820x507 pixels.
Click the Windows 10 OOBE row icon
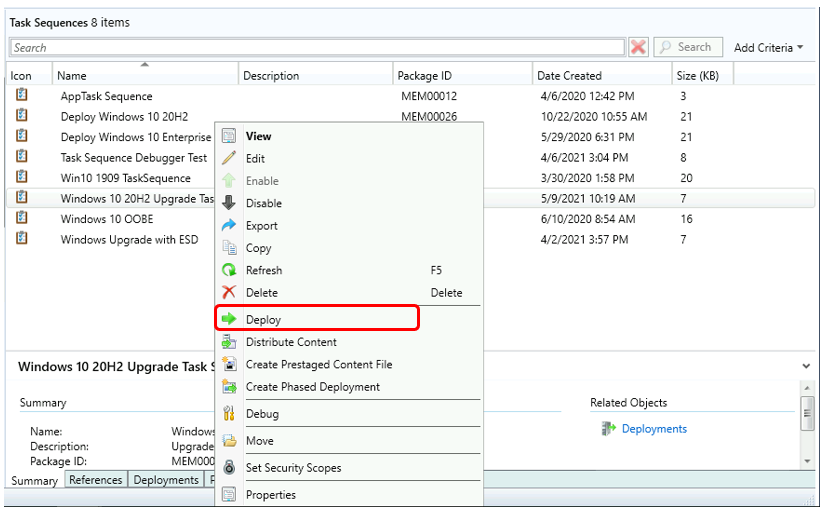[x=21, y=217]
